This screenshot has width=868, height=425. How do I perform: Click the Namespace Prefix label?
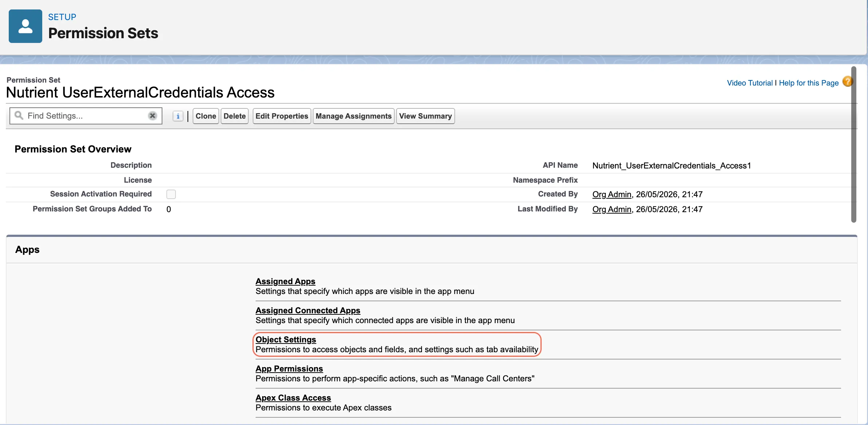tap(545, 180)
